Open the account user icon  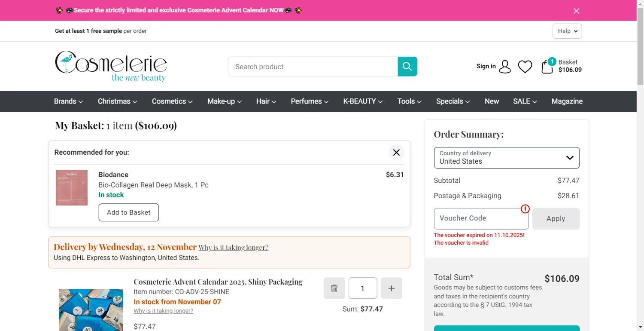coord(505,67)
